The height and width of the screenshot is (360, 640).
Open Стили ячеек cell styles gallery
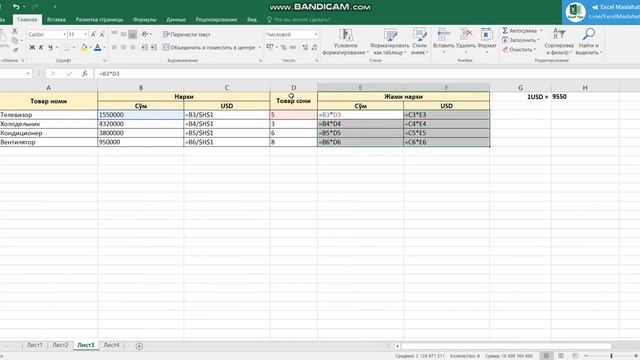[420, 42]
